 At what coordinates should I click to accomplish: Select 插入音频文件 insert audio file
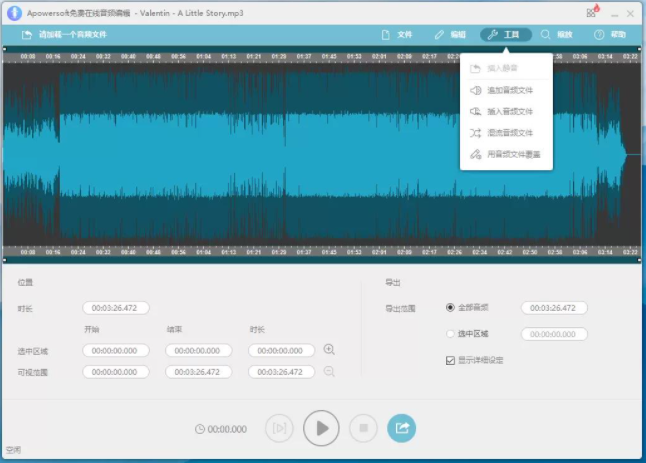(x=506, y=112)
